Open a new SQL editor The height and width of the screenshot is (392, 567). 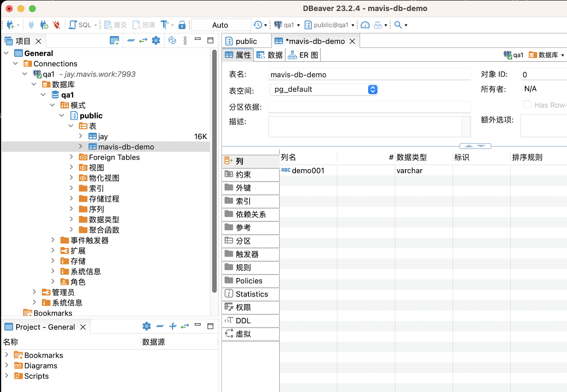coord(80,25)
